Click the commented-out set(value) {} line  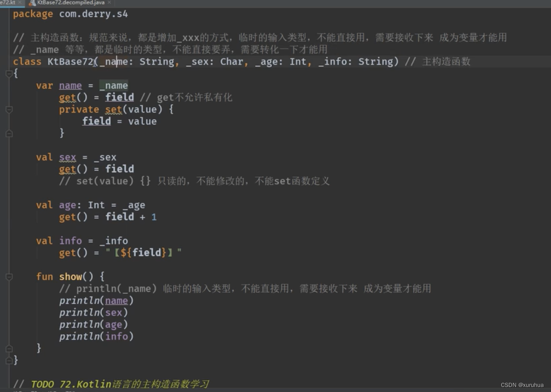[x=194, y=181]
